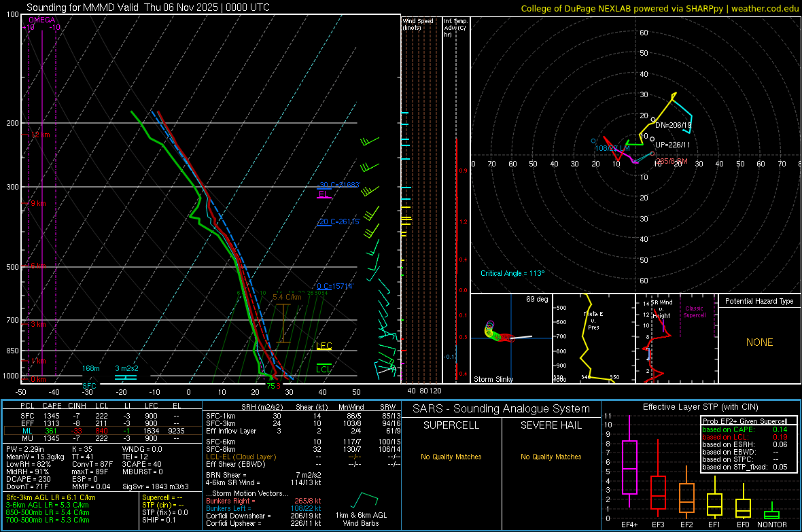Select the EFF parcel row
Viewport: 802px width, 532px height.
103,423
